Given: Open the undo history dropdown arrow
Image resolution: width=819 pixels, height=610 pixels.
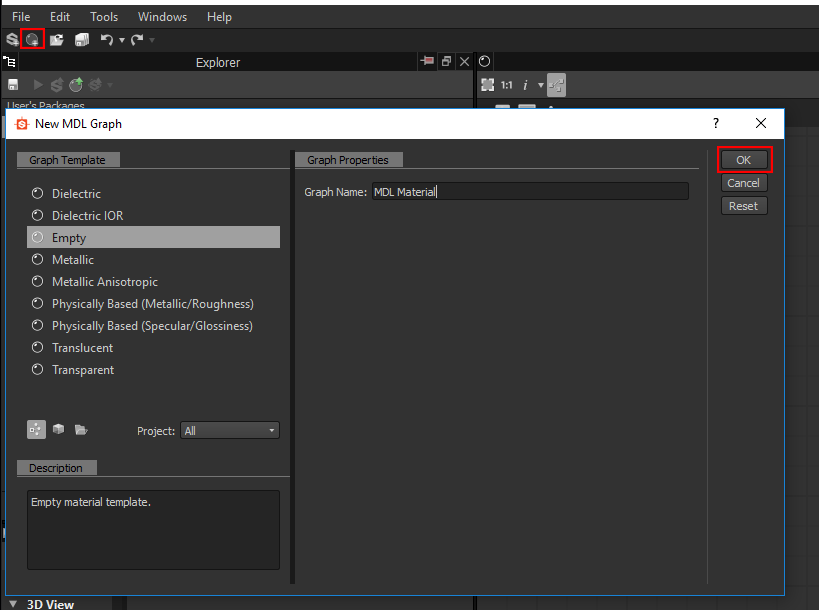Looking at the screenshot, I should pos(122,40).
